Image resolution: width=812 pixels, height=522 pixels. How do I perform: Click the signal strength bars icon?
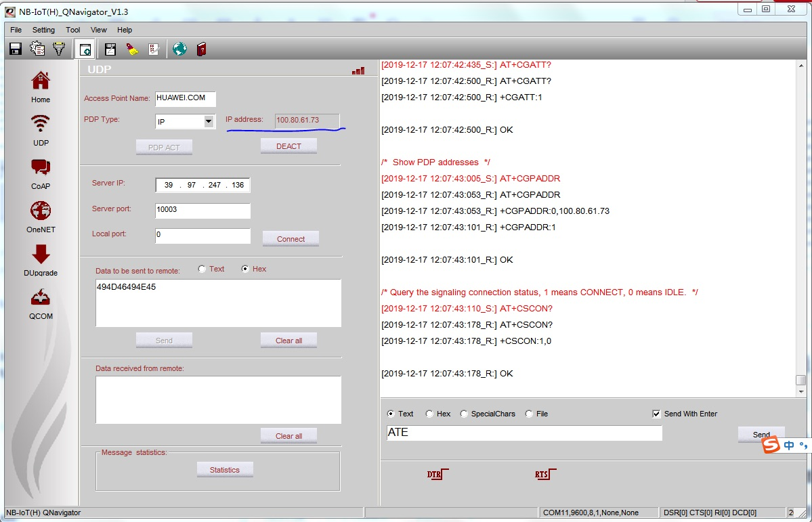tap(358, 71)
